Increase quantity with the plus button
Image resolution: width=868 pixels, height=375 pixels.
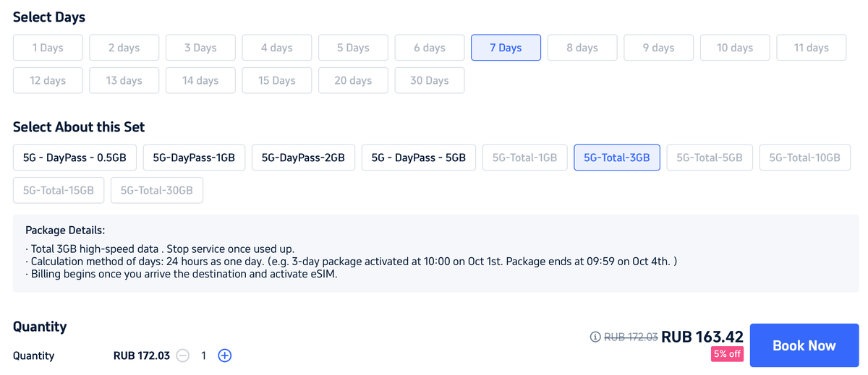click(225, 355)
